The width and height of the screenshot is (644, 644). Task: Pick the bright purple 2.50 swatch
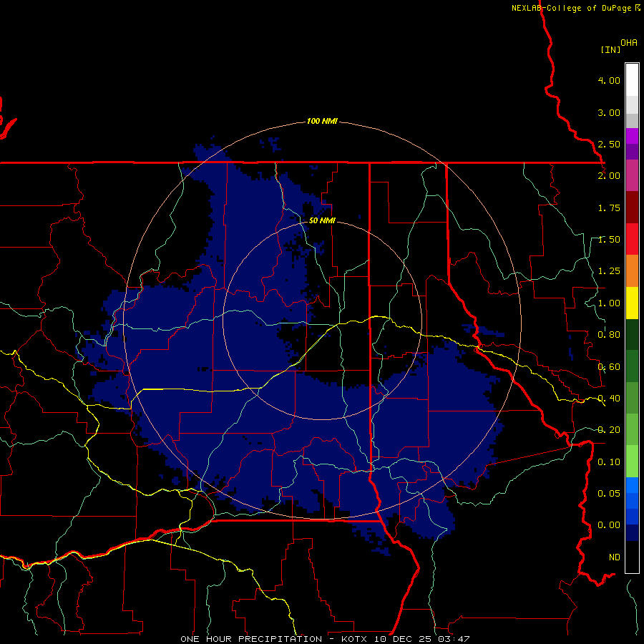(632, 136)
